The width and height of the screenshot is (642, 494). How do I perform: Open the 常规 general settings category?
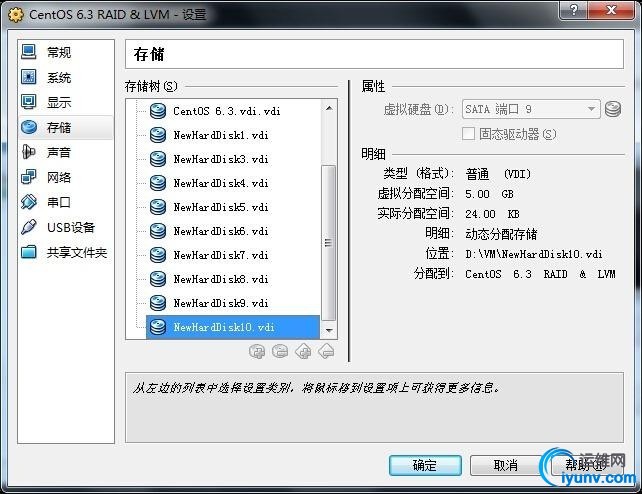pos(66,52)
